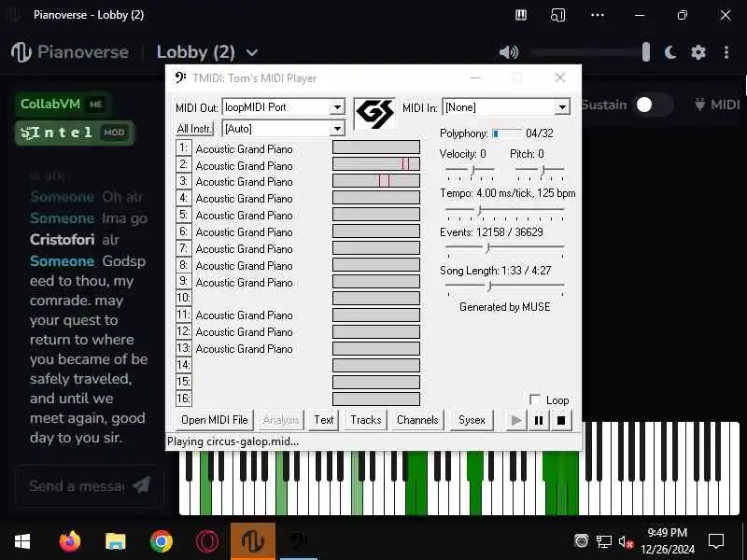
Task: Send the chat message with paper plane icon
Action: click(x=141, y=484)
